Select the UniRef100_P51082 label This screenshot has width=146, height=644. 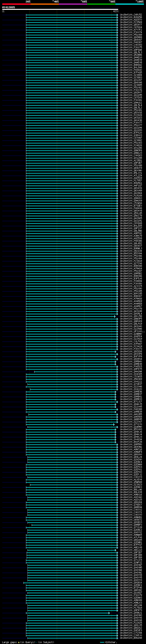[131, 88]
